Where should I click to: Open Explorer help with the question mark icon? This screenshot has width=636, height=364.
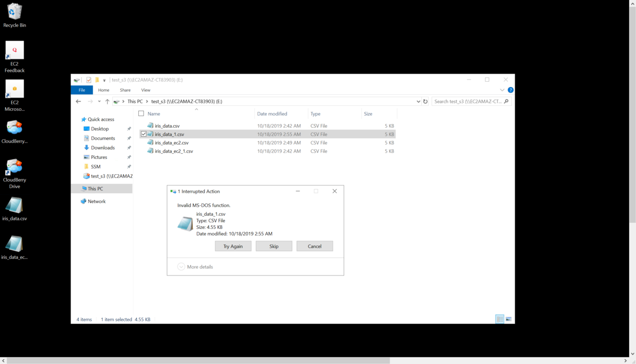(510, 90)
